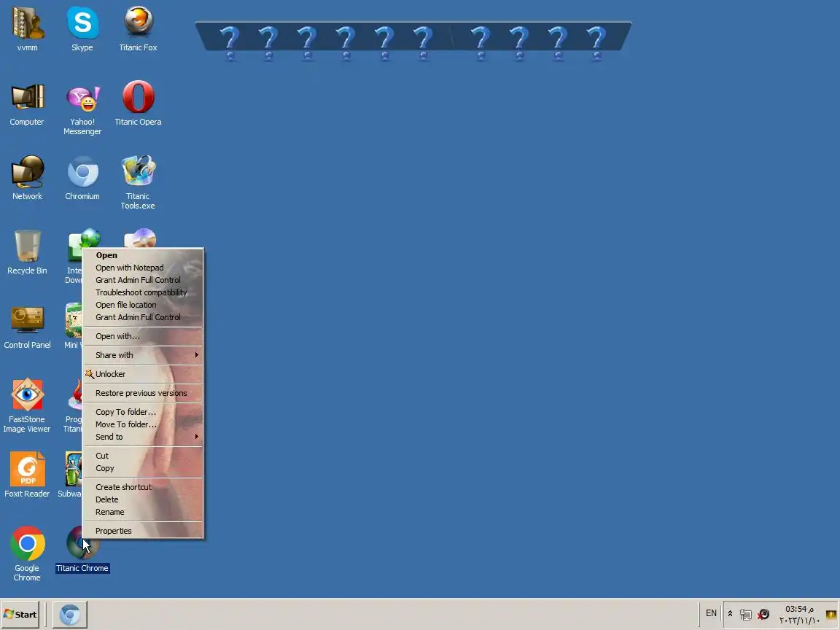Show hidden tray icons arrow
Image resolution: width=840 pixels, height=630 pixels.
(x=730, y=614)
